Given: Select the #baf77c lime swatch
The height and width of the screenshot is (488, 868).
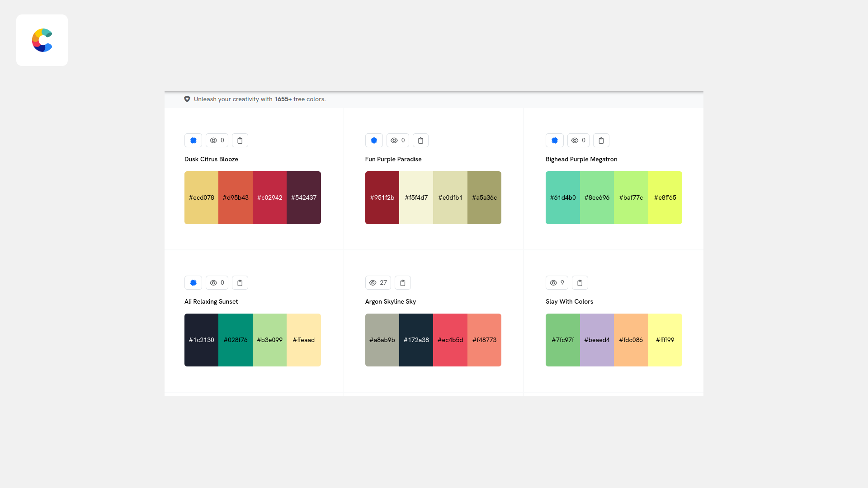Looking at the screenshot, I should 631,197.
